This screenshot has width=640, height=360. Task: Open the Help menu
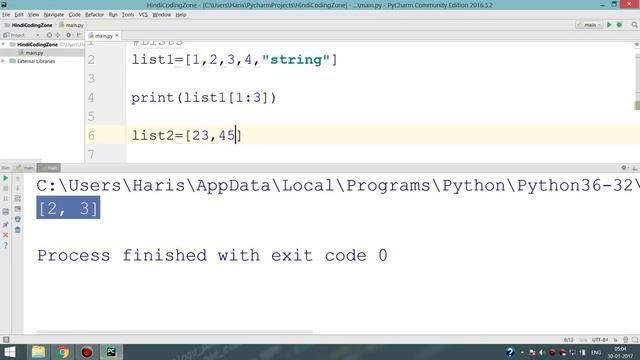(181, 15)
